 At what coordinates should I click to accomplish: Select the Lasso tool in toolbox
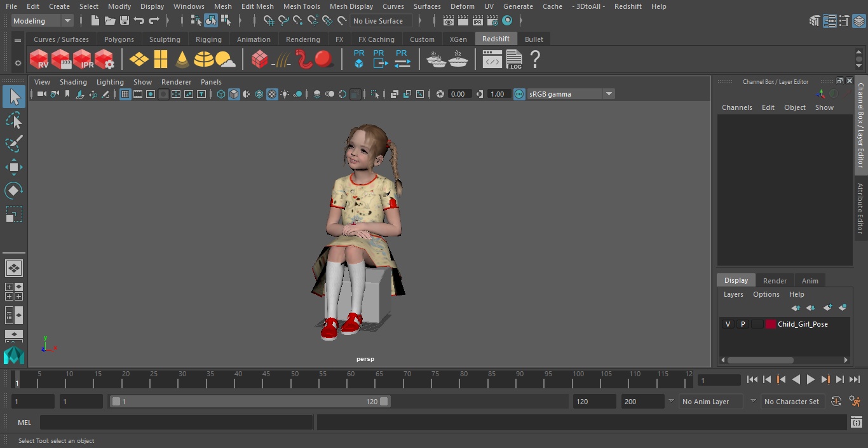pos(13,120)
